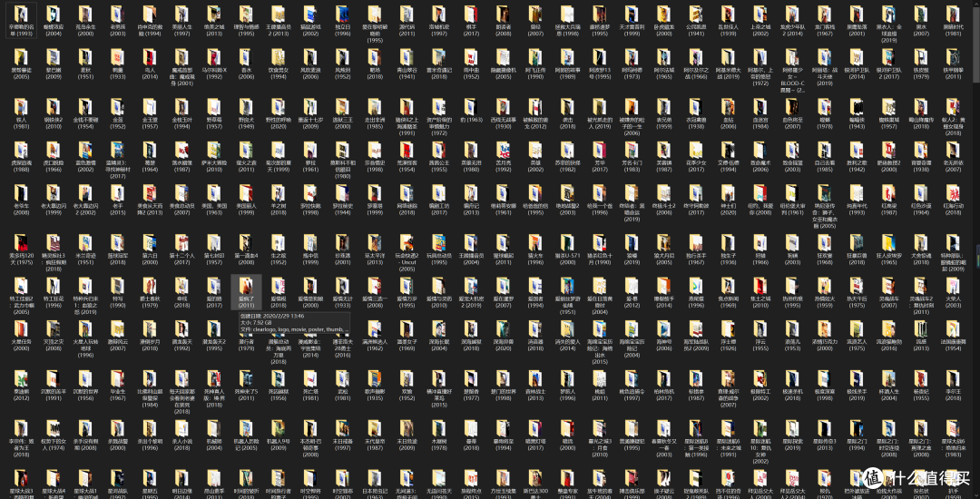
Task: Select the 阿飞正传 (1990) folder
Action: [x=535, y=65]
